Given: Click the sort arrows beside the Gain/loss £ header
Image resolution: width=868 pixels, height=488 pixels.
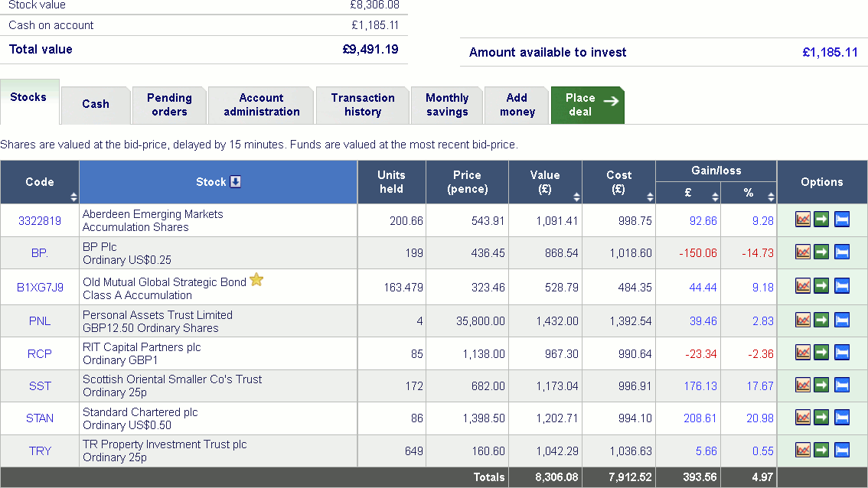Looking at the screenshot, I should pos(715,197).
